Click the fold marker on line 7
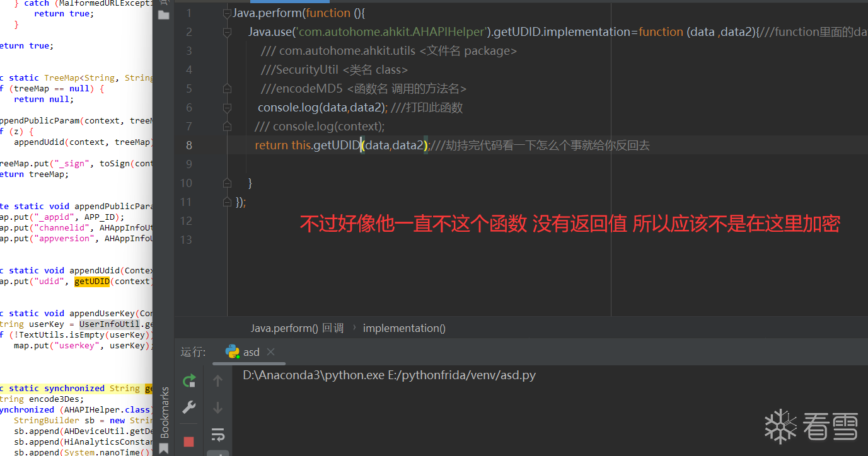The height and width of the screenshot is (456, 868). (x=227, y=127)
